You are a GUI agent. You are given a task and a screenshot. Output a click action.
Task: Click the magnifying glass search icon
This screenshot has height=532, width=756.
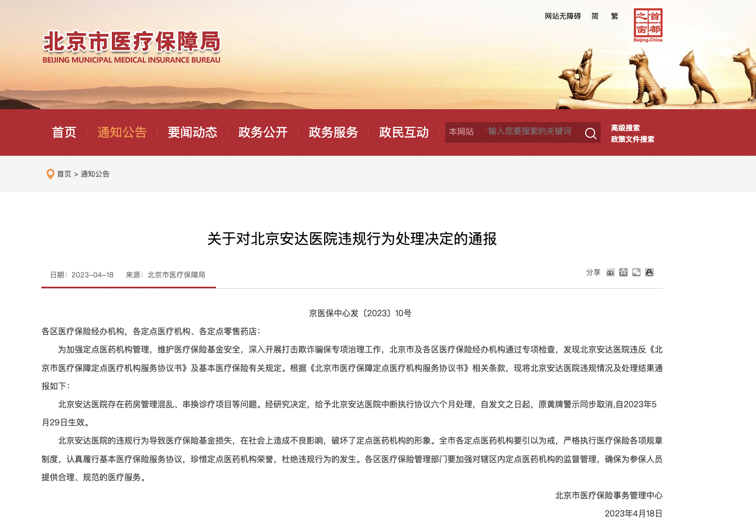tap(590, 134)
